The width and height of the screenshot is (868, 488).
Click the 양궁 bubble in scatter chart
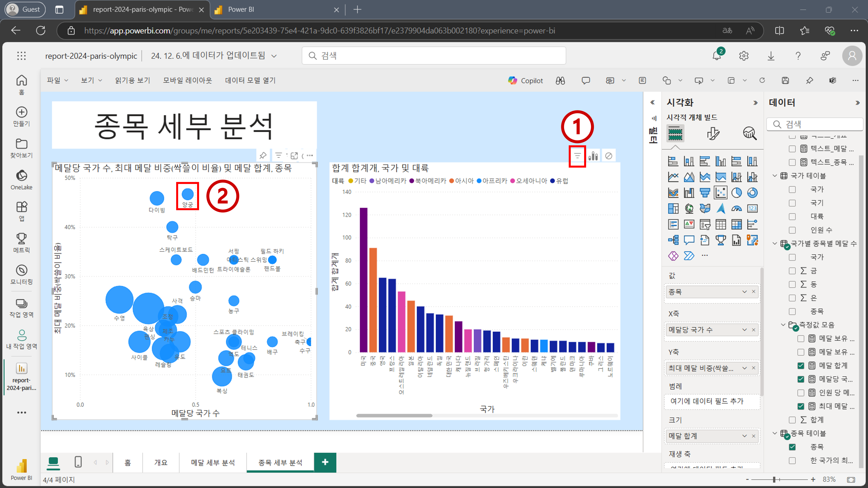point(188,194)
